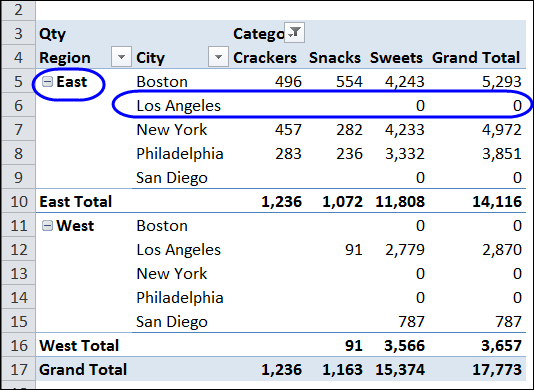Viewport: 534px width, 390px height.
Task: Click the Los Angeles cell under East
Action: point(178,106)
